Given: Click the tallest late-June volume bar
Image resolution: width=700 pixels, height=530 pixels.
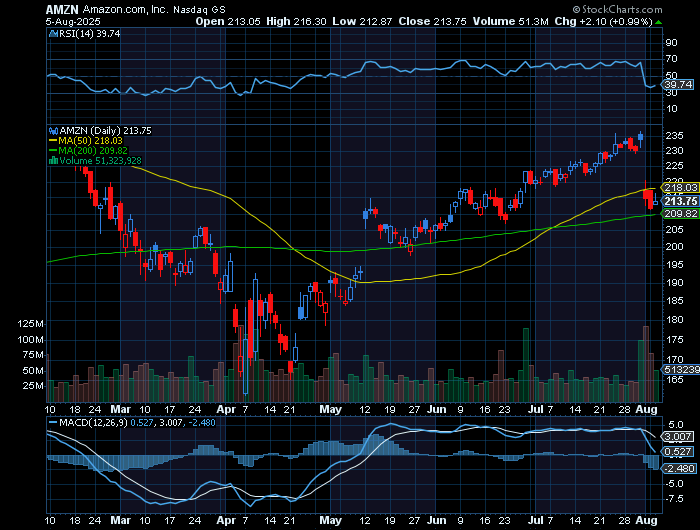Looking at the screenshot, I should pyautogui.click(x=526, y=365).
